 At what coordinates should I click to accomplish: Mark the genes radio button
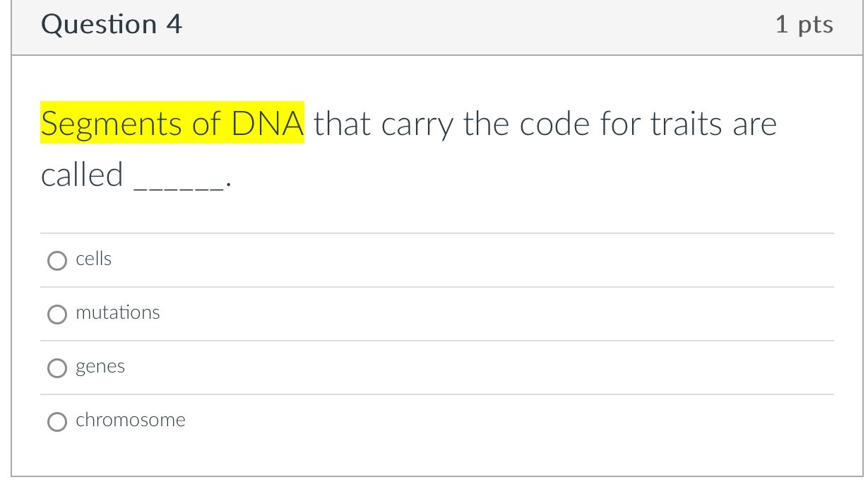(57, 368)
